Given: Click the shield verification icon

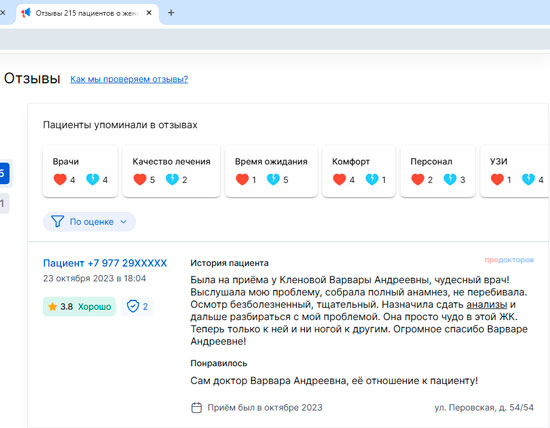Looking at the screenshot, I should point(133,306).
